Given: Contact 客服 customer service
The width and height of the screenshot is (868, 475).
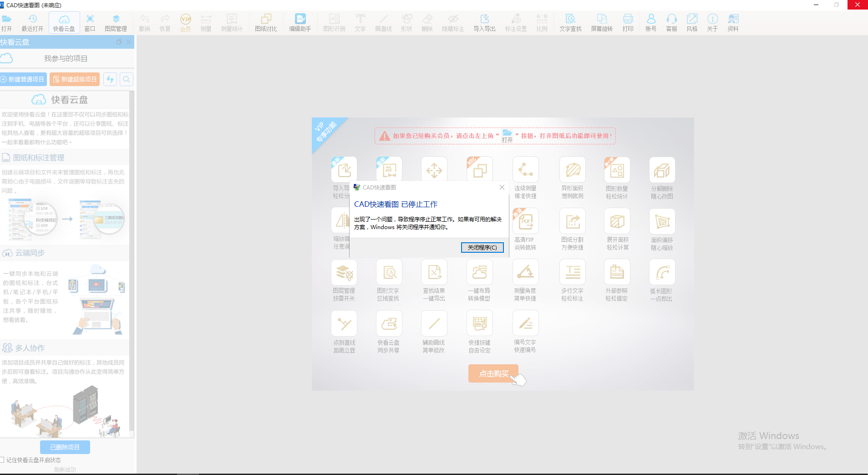Looking at the screenshot, I should (x=671, y=22).
